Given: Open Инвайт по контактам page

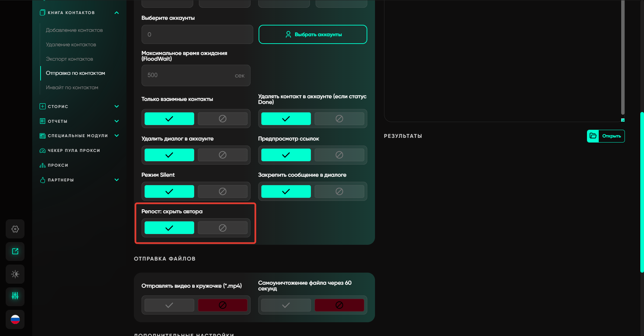Looking at the screenshot, I should 72,88.
